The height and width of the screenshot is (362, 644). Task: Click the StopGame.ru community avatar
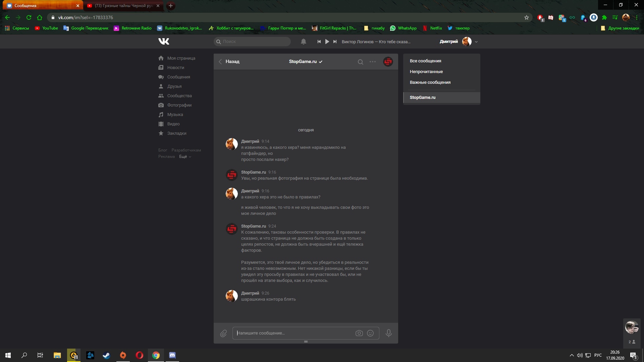388,61
